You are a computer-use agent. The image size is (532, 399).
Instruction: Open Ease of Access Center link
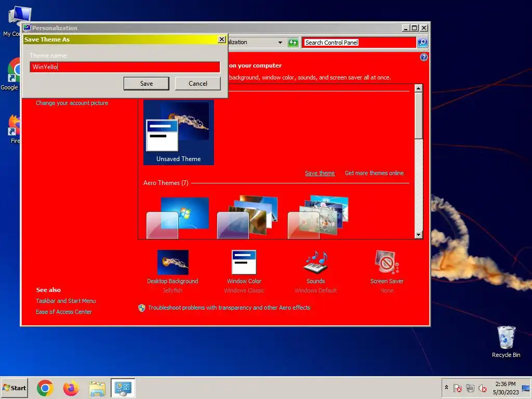[64, 312]
